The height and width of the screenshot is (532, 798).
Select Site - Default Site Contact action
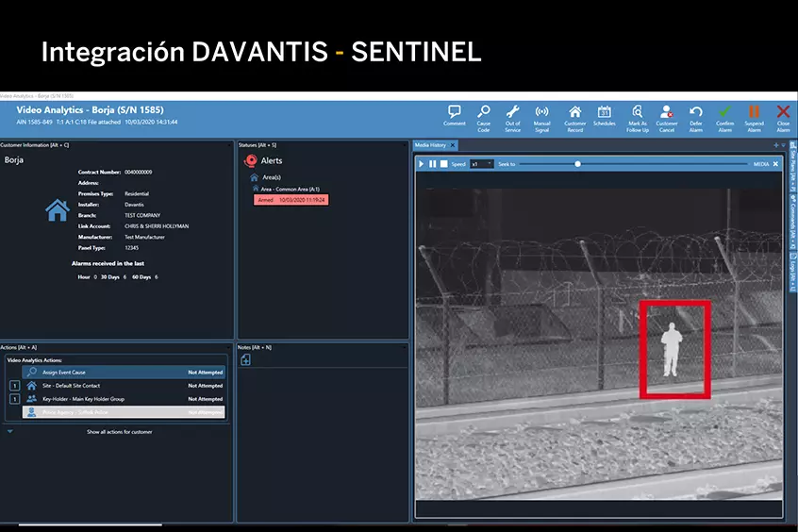124,386
